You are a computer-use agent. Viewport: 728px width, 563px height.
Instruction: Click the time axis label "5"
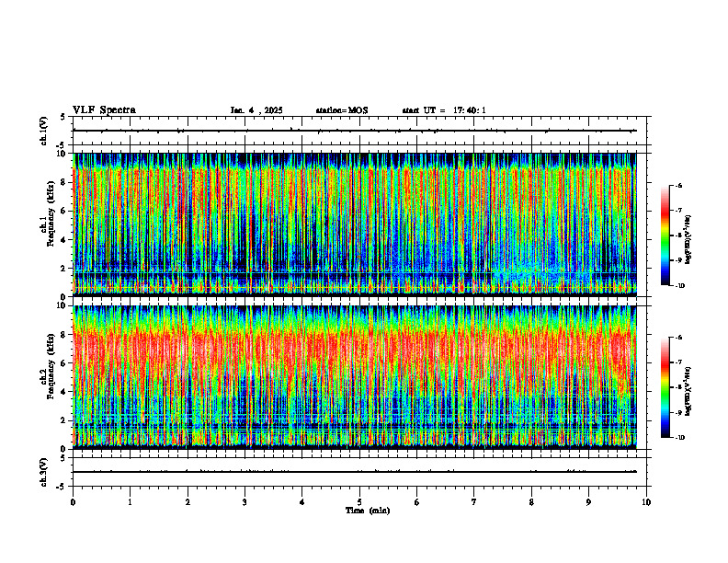359,502
